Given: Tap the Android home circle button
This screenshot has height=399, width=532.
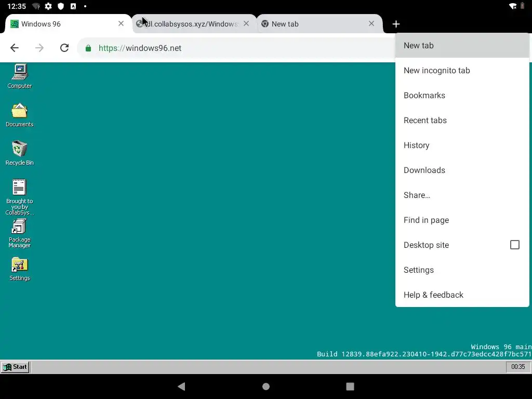Looking at the screenshot, I should pyautogui.click(x=266, y=386).
